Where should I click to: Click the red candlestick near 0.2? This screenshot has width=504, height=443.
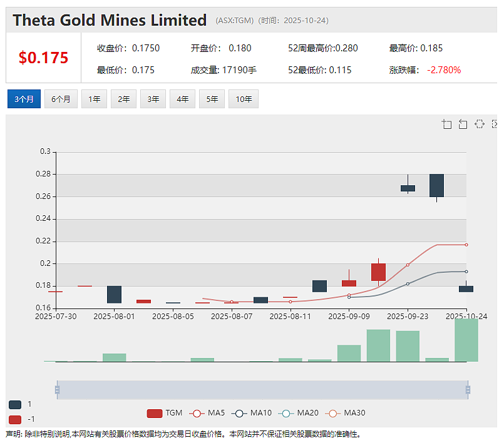(378, 272)
